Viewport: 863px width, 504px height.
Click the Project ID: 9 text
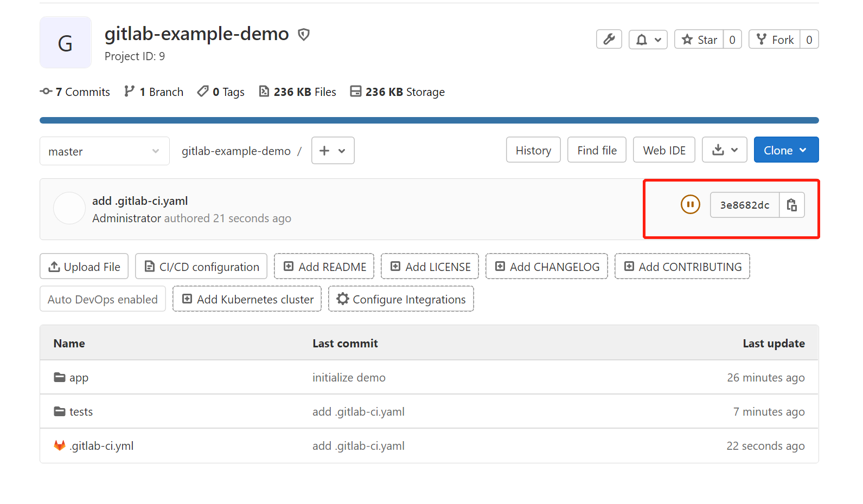point(135,56)
